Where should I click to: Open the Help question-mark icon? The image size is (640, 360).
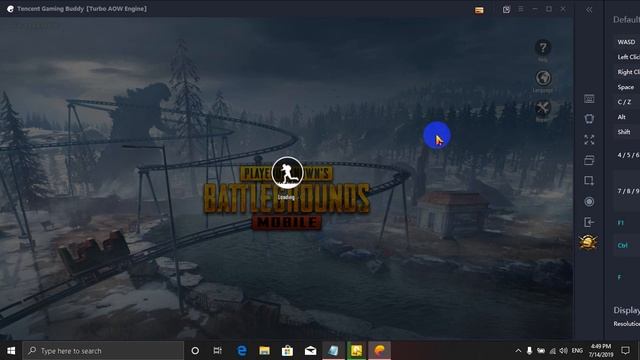(542, 48)
